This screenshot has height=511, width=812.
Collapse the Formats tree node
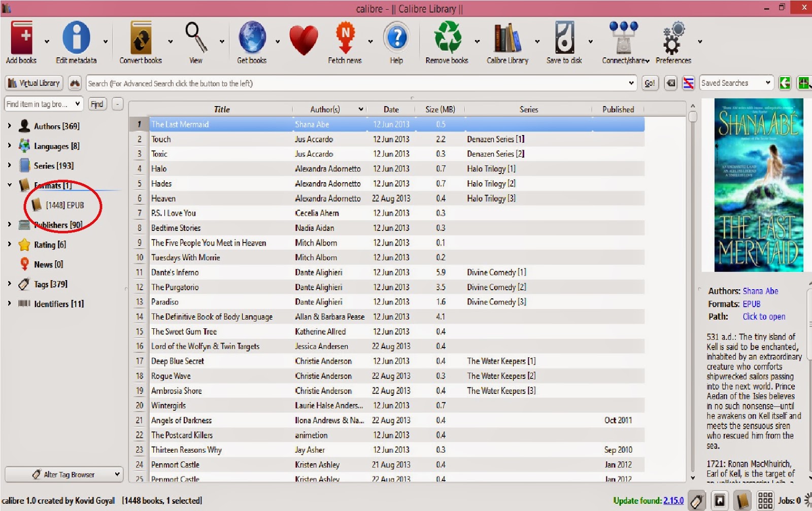(9, 185)
